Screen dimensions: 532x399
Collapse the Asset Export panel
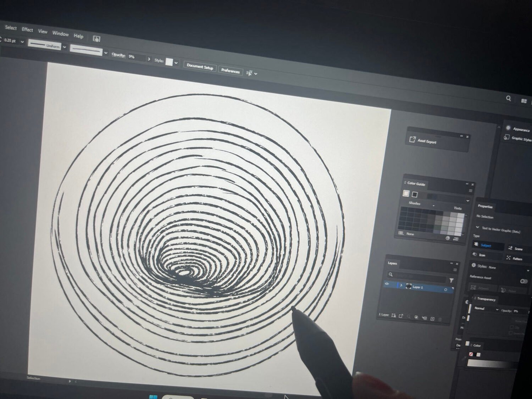click(461, 136)
